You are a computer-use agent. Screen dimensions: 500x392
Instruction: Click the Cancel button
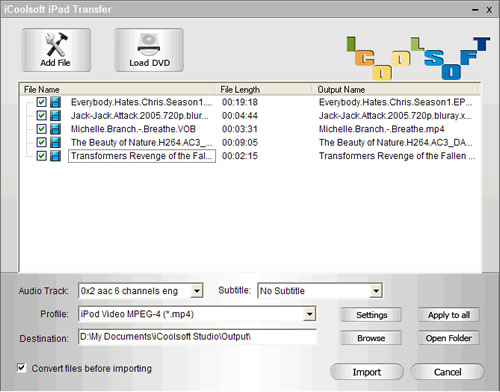447,372
